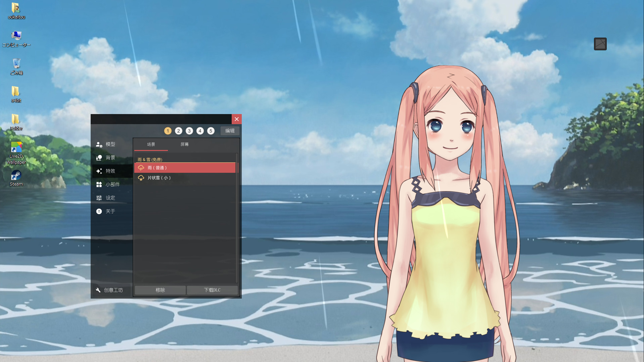Select the 片状雪（小）effect entry
The height and width of the screenshot is (362, 644).
(159, 178)
